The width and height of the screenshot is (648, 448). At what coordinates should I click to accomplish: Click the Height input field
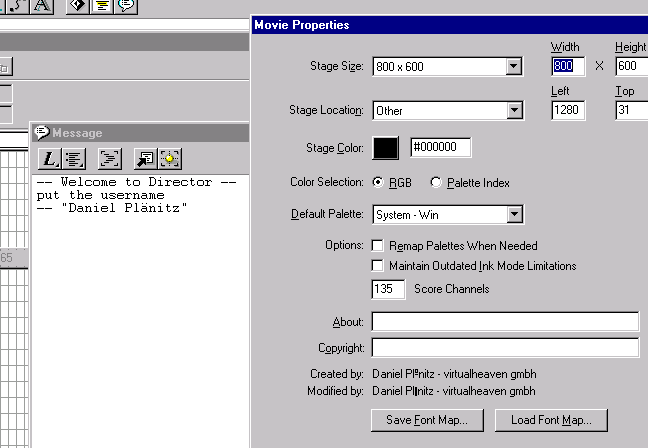(x=631, y=66)
